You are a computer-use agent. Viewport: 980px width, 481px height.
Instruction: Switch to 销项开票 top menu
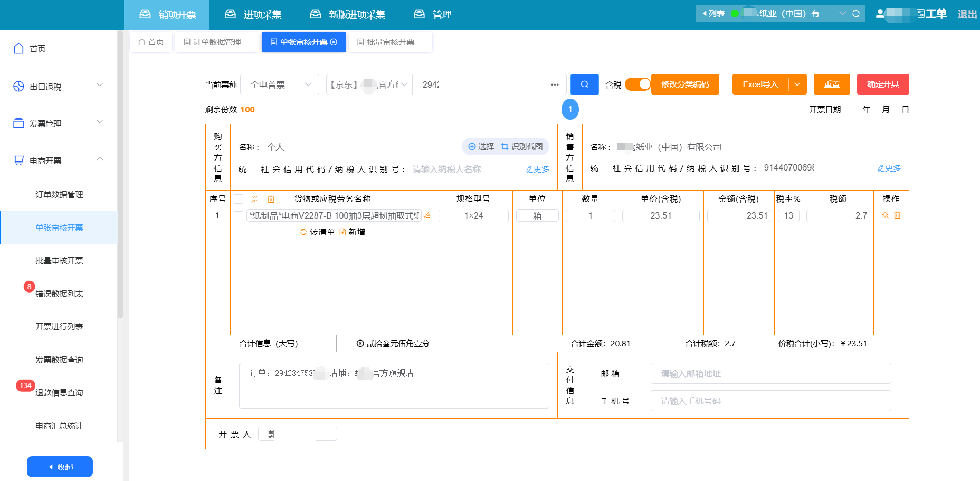pos(167,15)
